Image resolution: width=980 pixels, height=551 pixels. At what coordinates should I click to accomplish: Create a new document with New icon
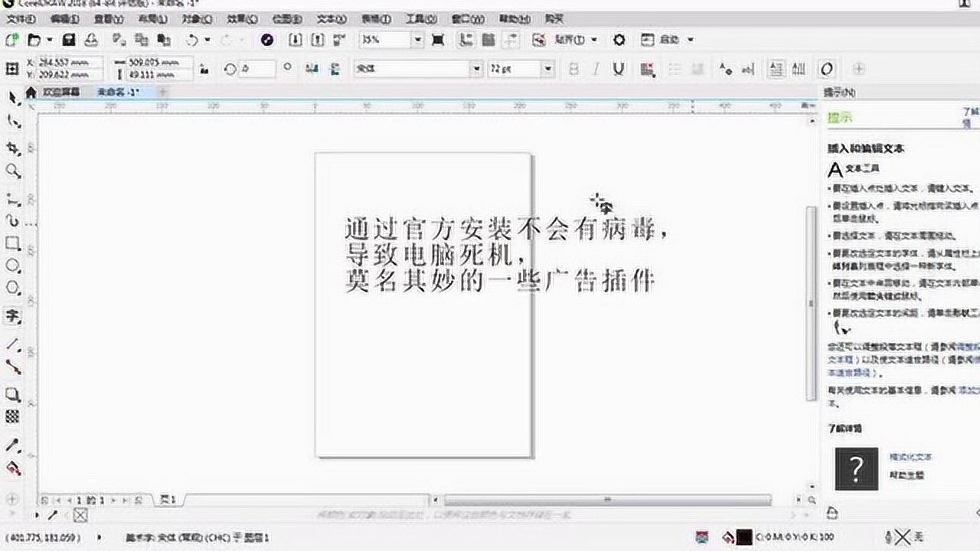pyautogui.click(x=11, y=39)
